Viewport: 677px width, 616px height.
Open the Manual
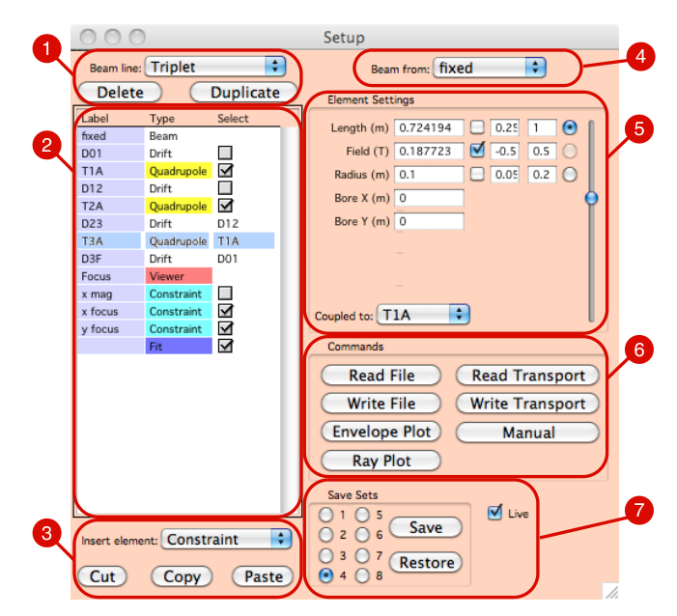[527, 433]
